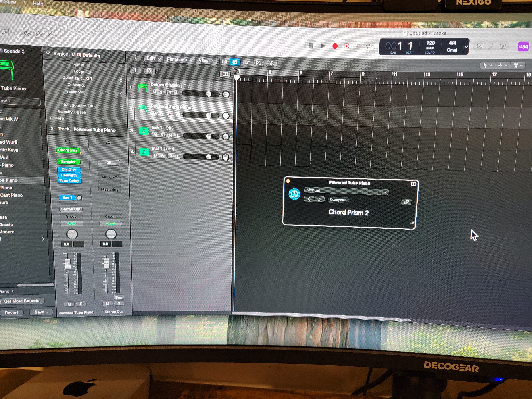Click the Record button in transport
Image resolution: width=532 pixels, height=399 pixels.
tap(335, 46)
